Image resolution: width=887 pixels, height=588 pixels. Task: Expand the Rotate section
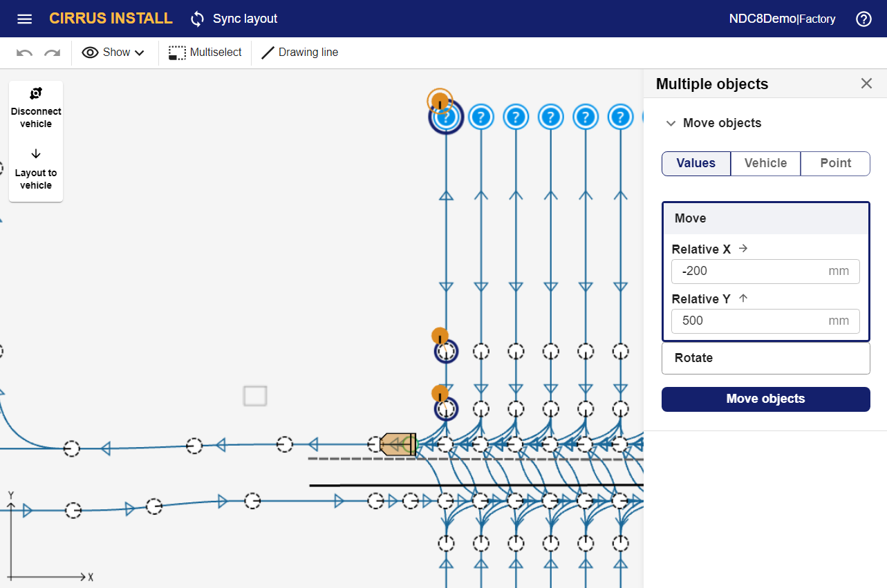(765, 358)
